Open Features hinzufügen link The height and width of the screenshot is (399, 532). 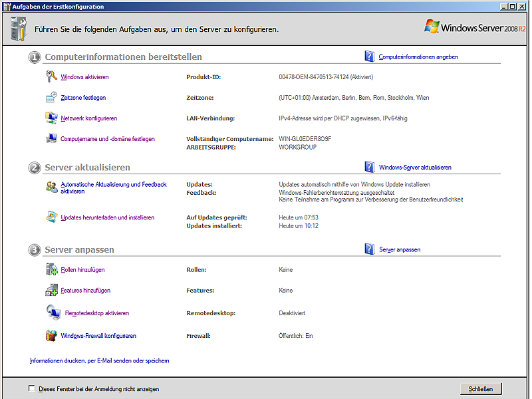(86, 291)
